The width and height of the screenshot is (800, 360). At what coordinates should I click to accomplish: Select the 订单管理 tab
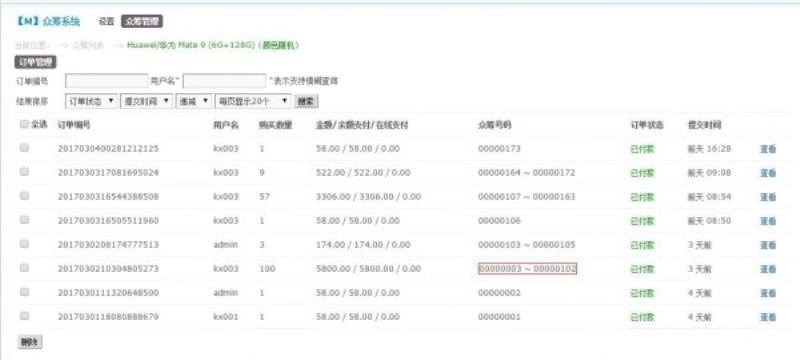click(35, 62)
